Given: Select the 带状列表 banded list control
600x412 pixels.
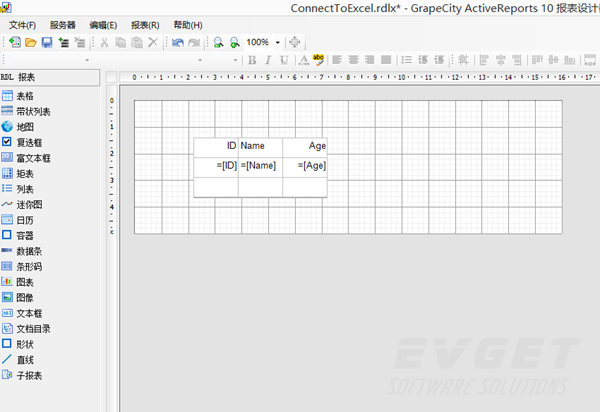Looking at the screenshot, I should pyautogui.click(x=26, y=111).
